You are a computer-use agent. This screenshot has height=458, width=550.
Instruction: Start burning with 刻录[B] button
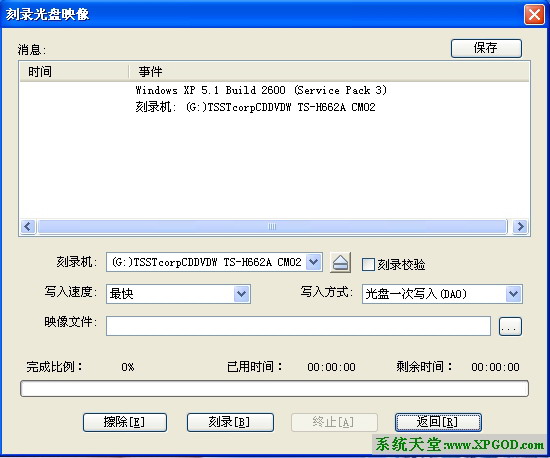230,422
